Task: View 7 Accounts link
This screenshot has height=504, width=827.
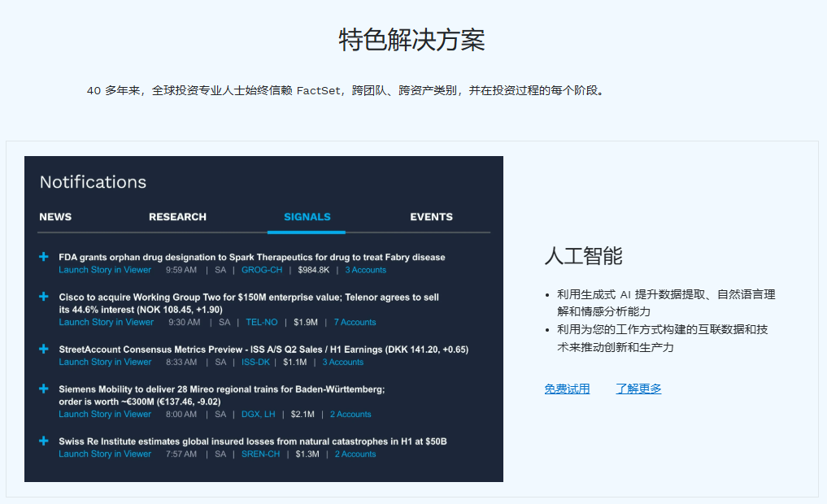Action: point(355,322)
